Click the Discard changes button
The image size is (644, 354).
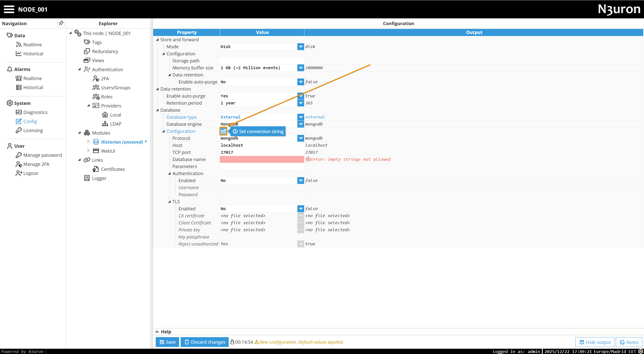coord(205,342)
